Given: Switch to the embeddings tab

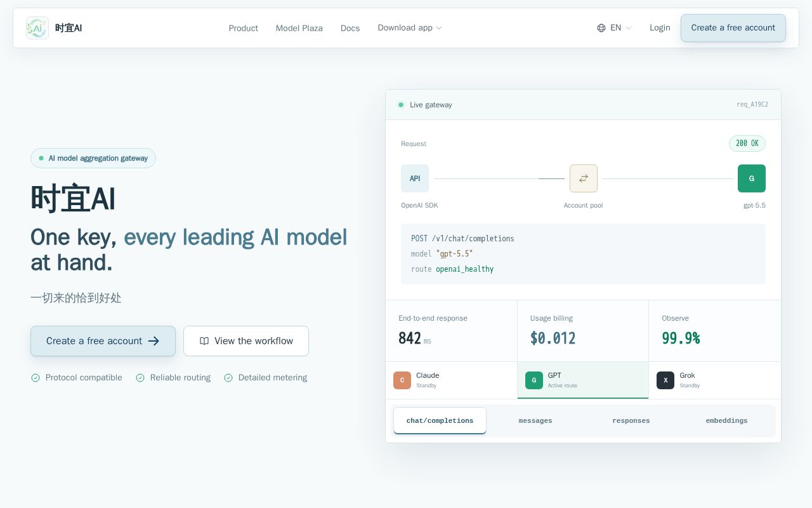Looking at the screenshot, I should (726, 420).
